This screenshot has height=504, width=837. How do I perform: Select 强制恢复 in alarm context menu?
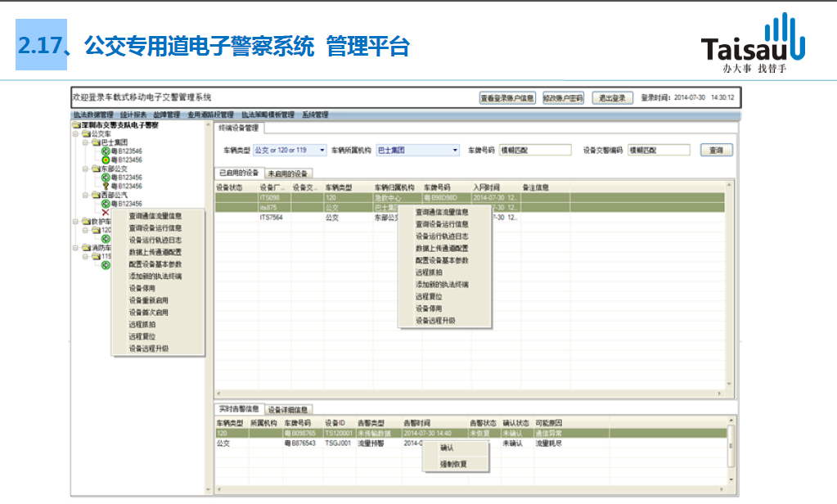tap(452, 464)
